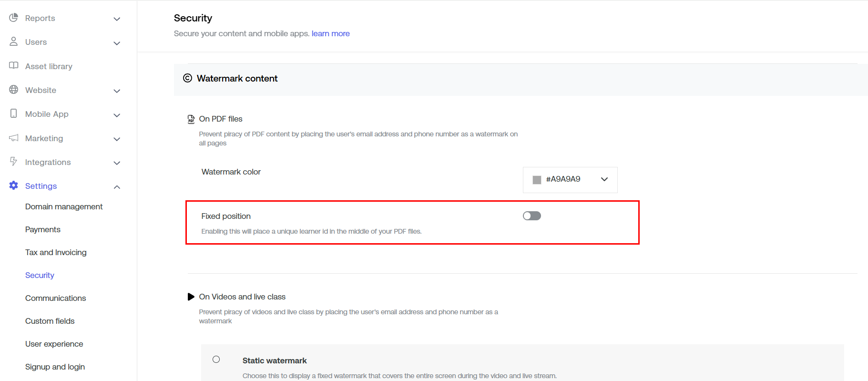
Task: Open Tax and Invoicing settings
Action: (x=56, y=252)
